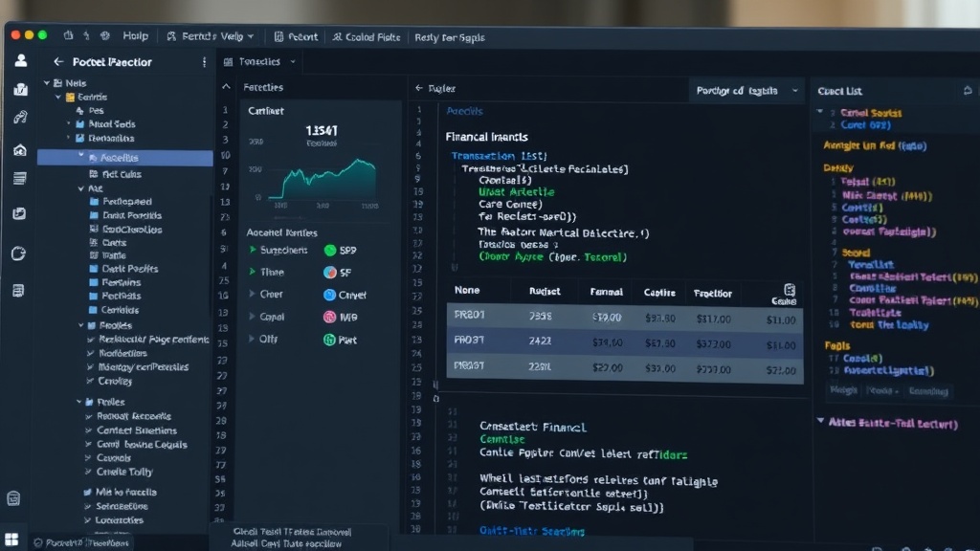The image size is (980, 551).
Task: Click the people icon before Ccolod Fidte
Action: point(338,37)
